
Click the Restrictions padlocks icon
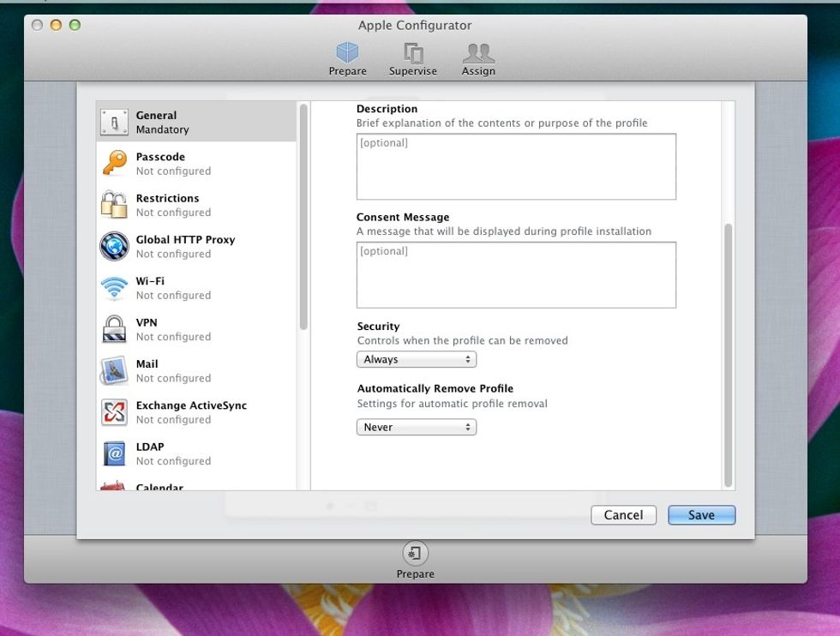[114, 205]
